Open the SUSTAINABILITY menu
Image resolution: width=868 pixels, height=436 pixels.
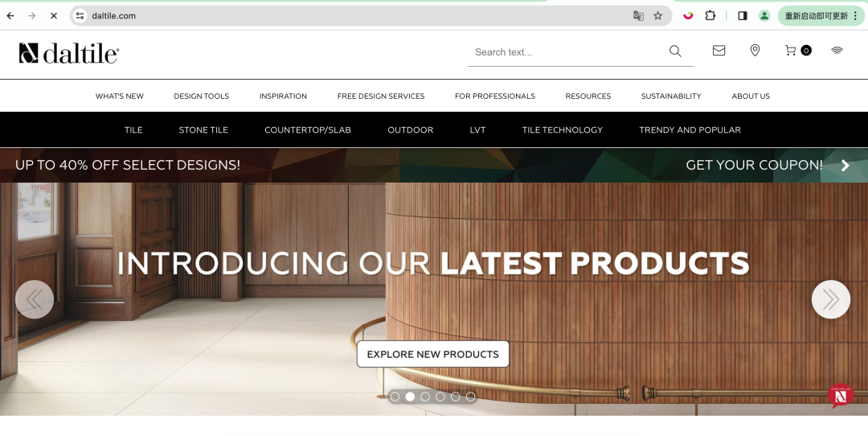(671, 97)
